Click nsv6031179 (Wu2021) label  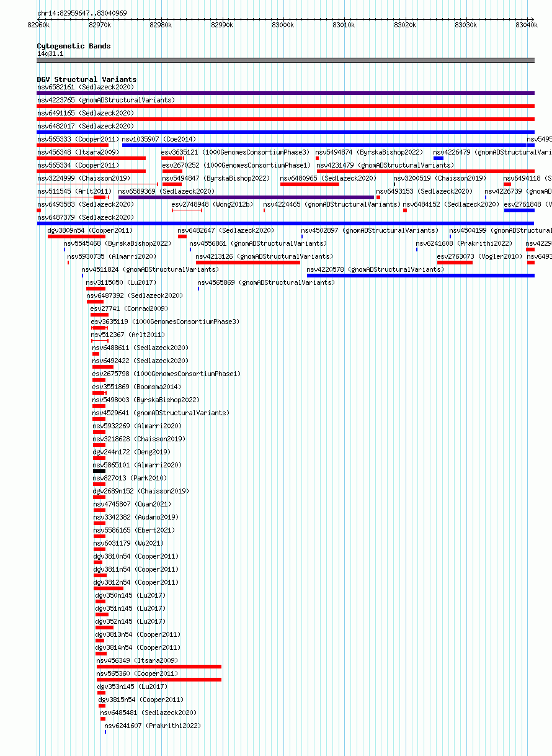[x=128, y=543]
